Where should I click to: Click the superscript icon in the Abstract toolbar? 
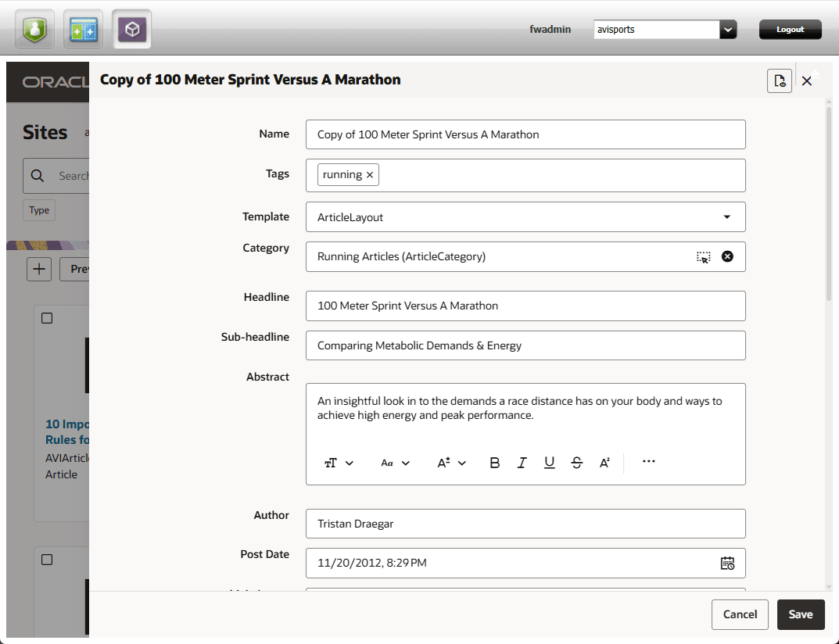[604, 462]
